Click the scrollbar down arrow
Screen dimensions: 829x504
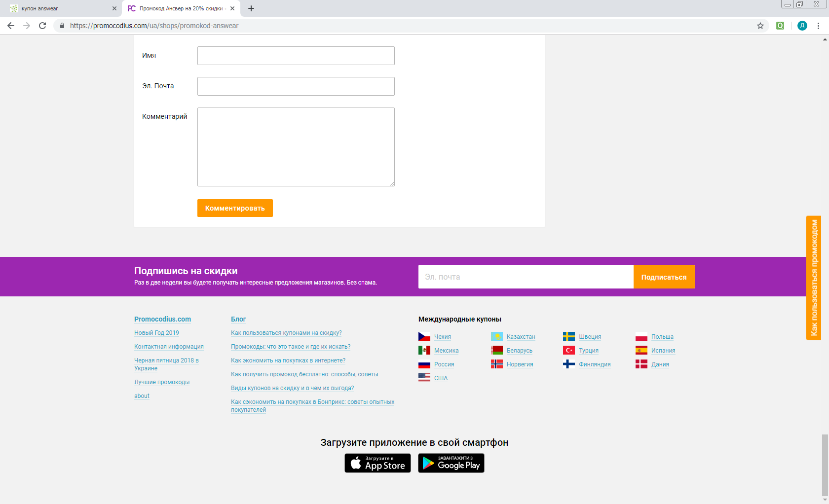pos(825,500)
